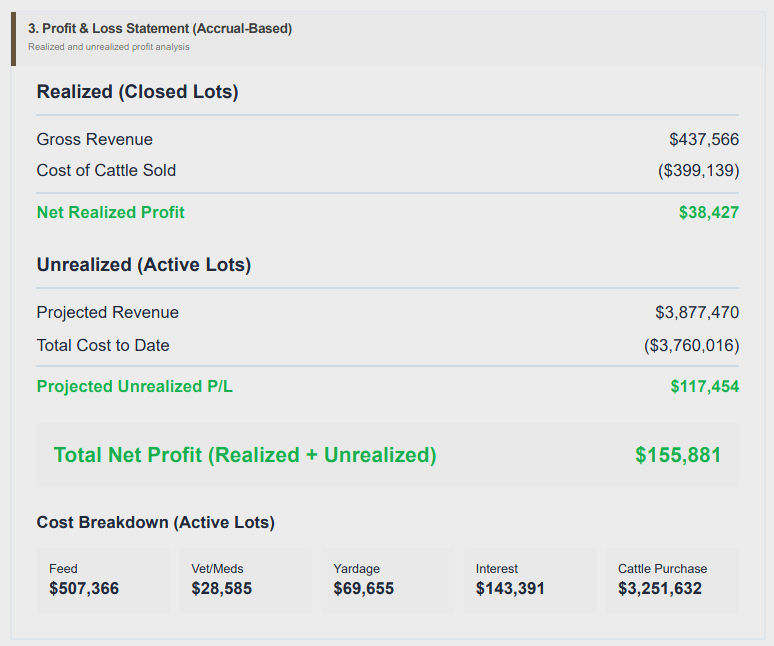Select the $38,427 net realized profit value
Image resolution: width=774 pixels, height=646 pixels.
708,212
